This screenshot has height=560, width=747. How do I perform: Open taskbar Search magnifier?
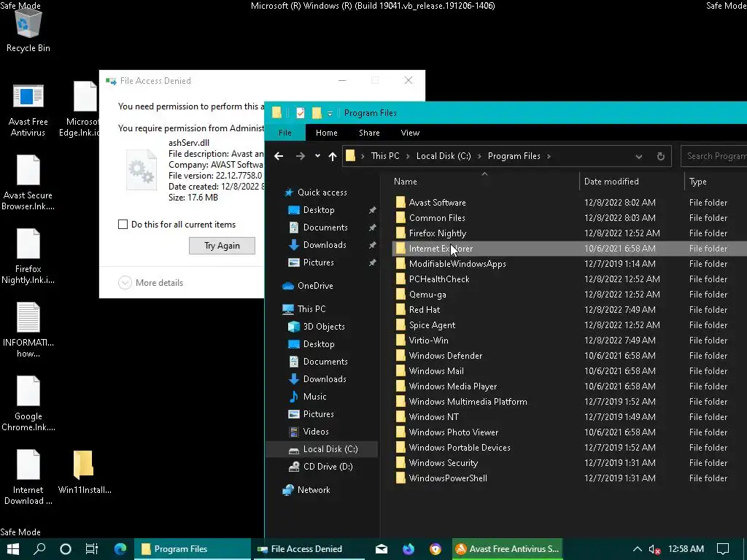click(39, 549)
